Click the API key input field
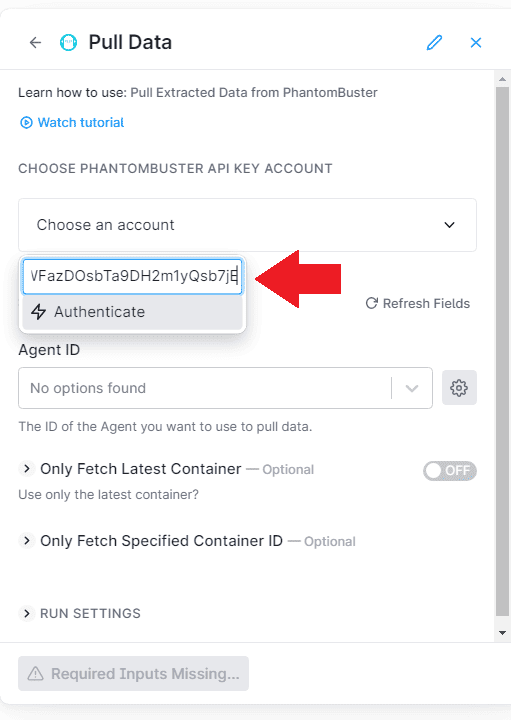Screen dimensions: 511x720 (x=132, y=276)
